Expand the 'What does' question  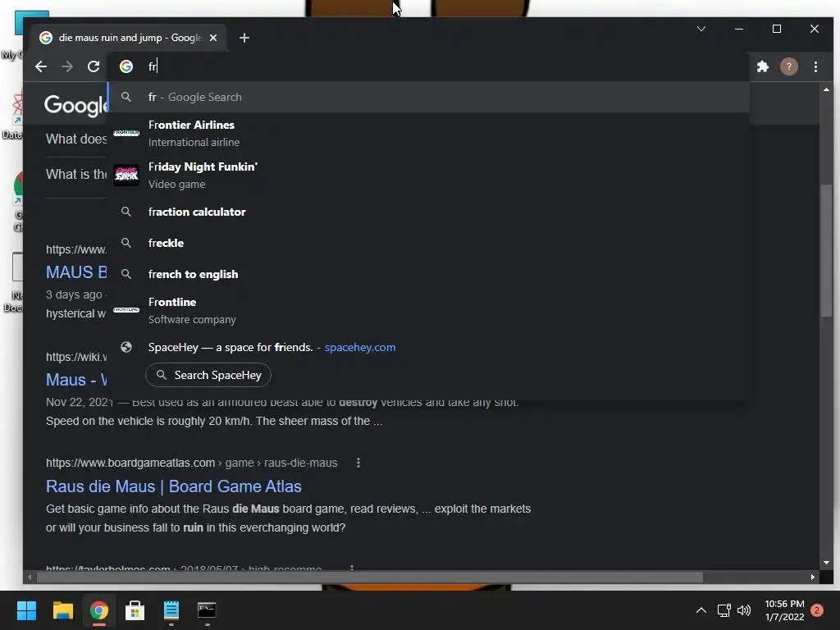[x=76, y=139]
